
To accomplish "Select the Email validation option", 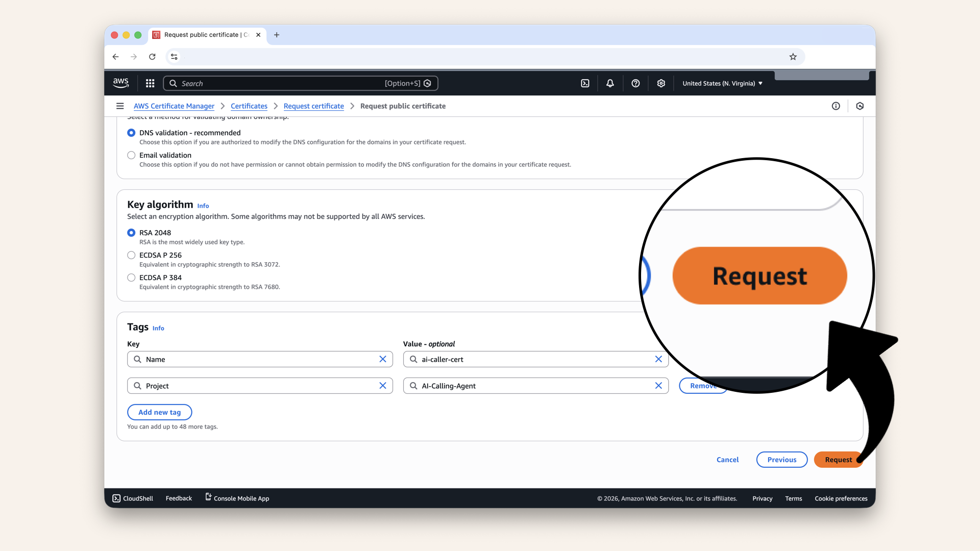I will tap(132, 155).
